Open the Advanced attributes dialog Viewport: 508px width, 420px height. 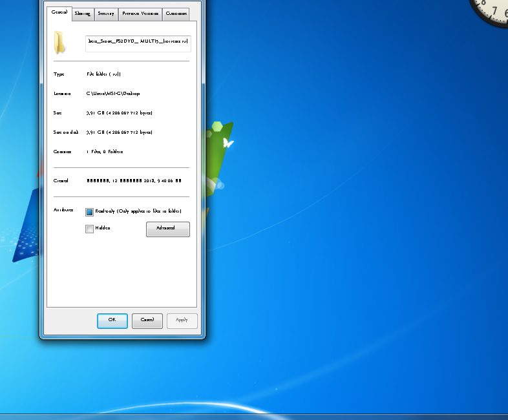[167, 229]
